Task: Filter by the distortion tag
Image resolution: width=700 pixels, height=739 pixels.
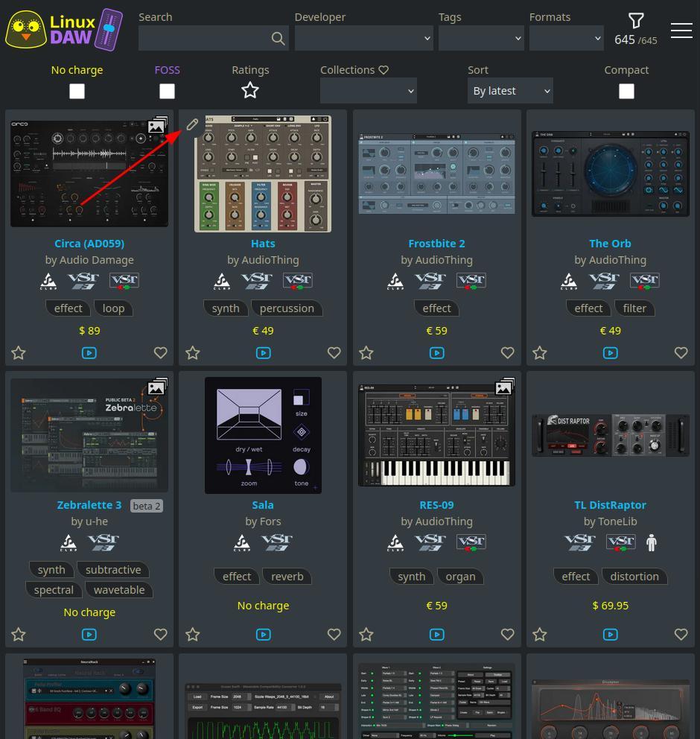Action: click(634, 577)
